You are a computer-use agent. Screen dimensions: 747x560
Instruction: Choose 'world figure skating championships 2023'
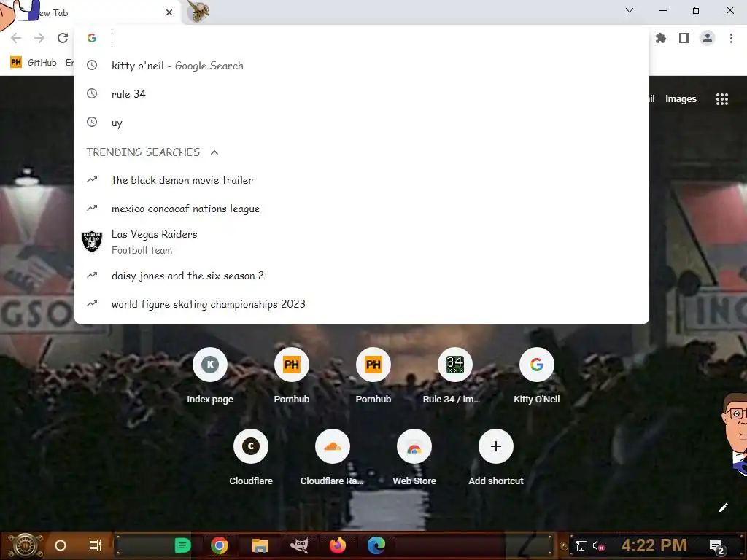pos(362,304)
